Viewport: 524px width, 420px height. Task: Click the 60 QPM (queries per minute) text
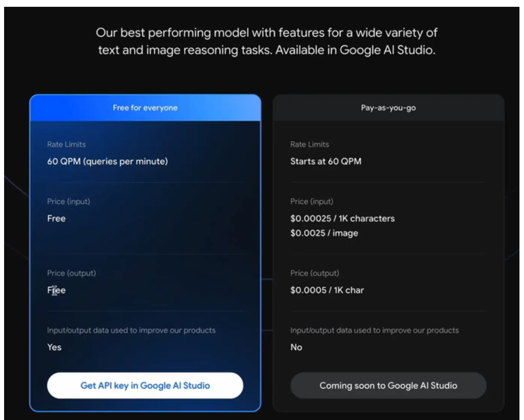tap(107, 162)
